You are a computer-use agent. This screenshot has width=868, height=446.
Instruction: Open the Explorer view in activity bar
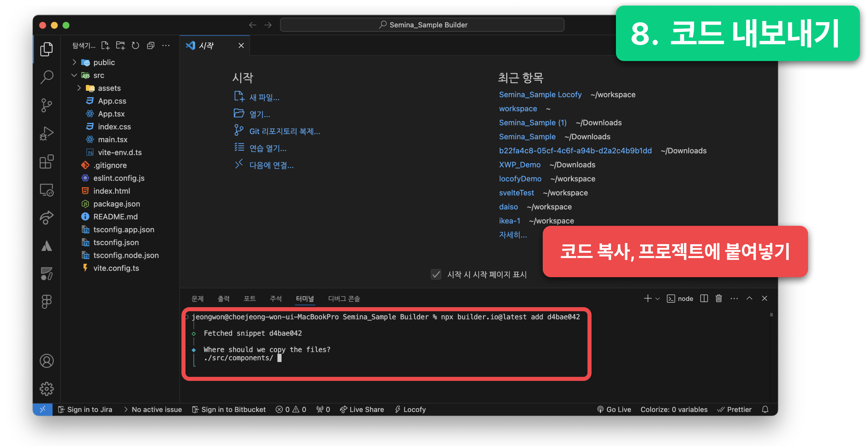(46, 49)
